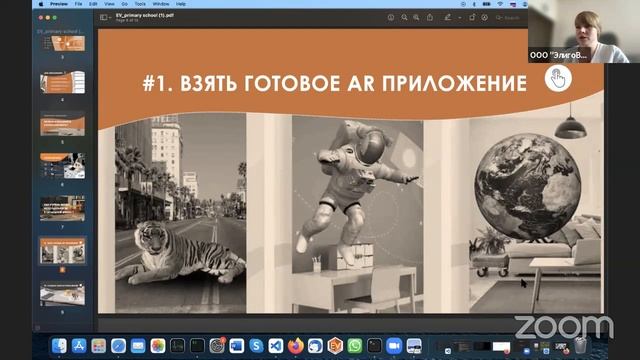Click the astronaut AR image on the slide

pos(358,215)
